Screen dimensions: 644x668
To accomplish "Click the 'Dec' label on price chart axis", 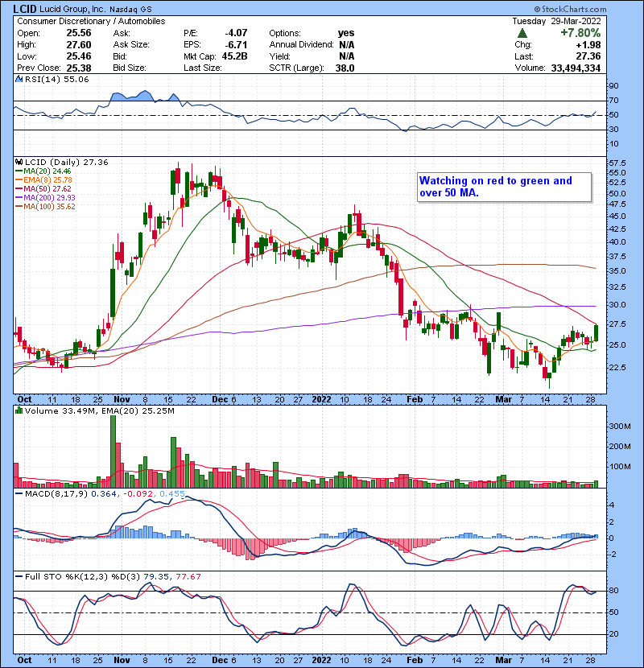I will (x=221, y=400).
